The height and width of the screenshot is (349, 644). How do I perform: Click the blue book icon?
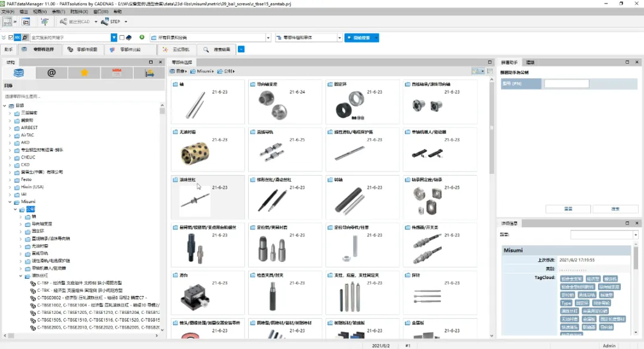point(129,38)
